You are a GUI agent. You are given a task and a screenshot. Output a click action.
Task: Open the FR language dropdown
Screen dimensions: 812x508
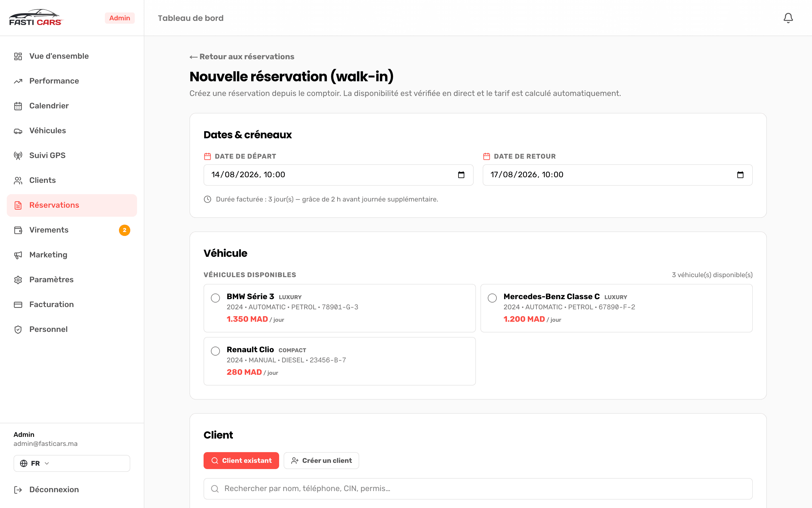pos(72,463)
